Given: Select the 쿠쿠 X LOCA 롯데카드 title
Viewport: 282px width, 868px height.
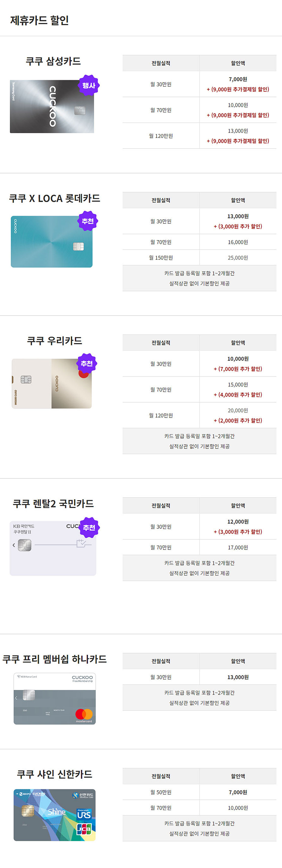Looking at the screenshot, I should [x=55, y=199].
